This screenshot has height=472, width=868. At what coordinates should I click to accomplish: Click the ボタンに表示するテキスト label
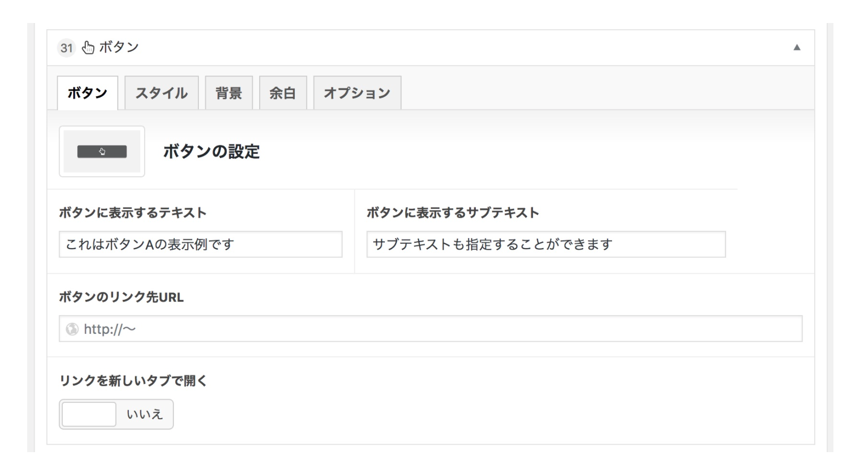click(132, 213)
